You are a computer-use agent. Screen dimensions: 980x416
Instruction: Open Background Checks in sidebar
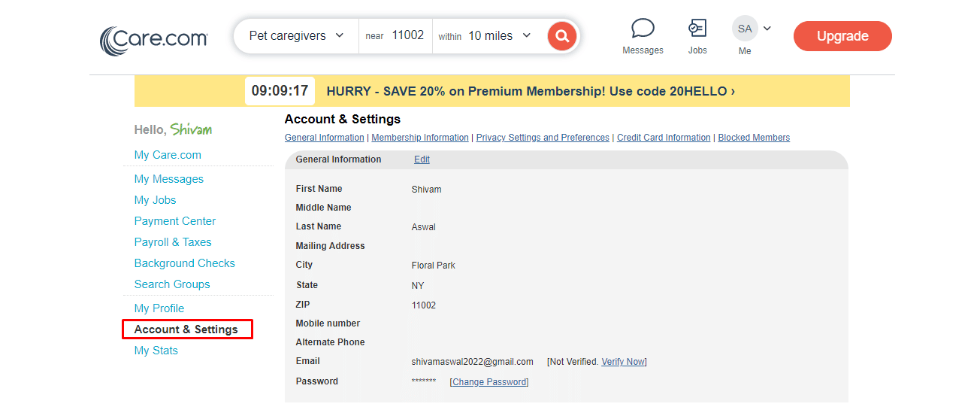click(x=185, y=263)
